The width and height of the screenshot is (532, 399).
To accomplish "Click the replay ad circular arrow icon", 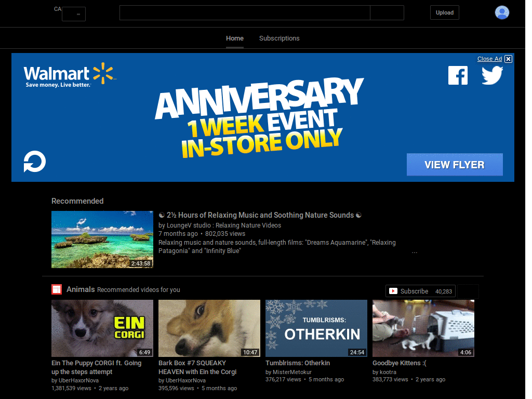I will [x=35, y=162].
